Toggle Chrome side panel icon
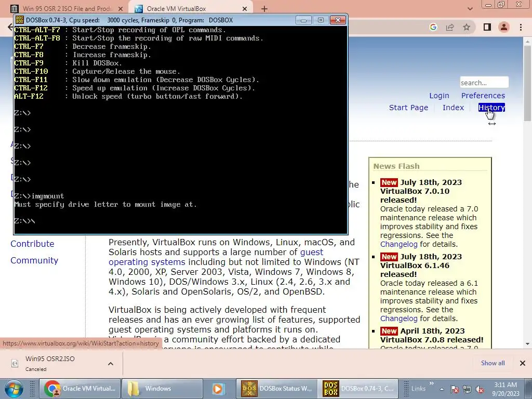 [x=487, y=27]
